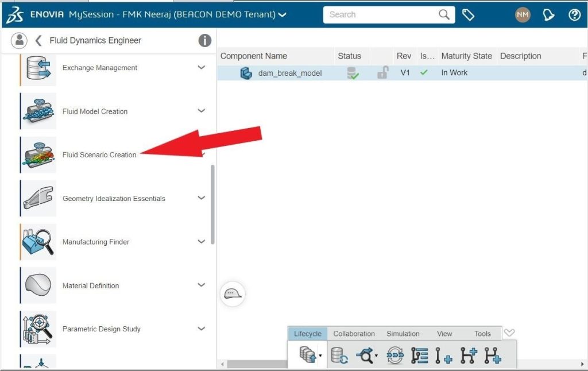
Task: Click the dam_break_model component icon
Action: click(246, 73)
